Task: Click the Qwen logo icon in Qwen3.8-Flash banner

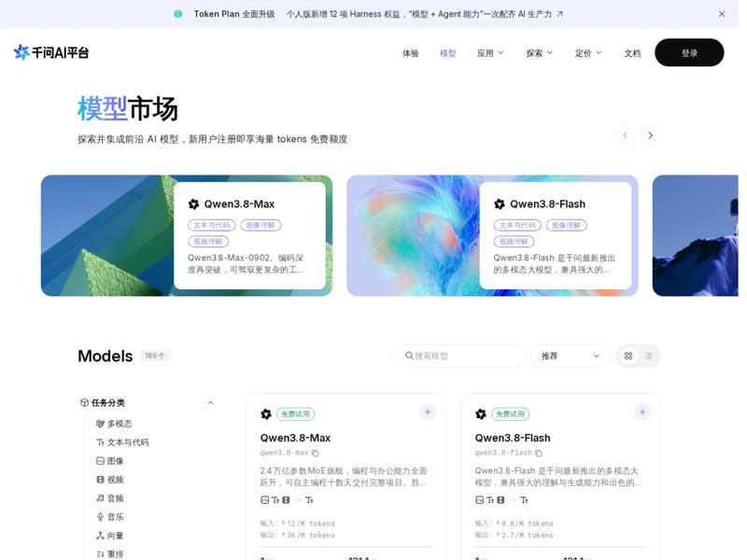Action: pyautogui.click(x=500, y=204)
